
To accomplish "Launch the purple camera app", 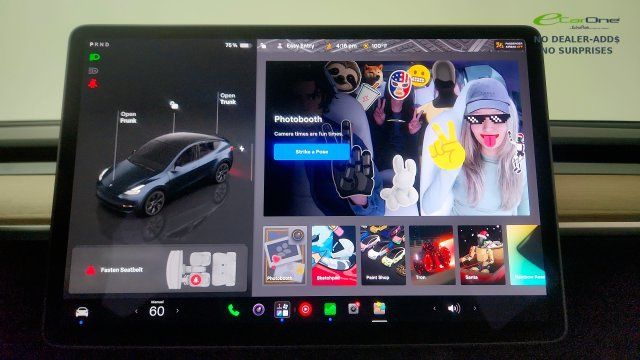I will (258, 310).
